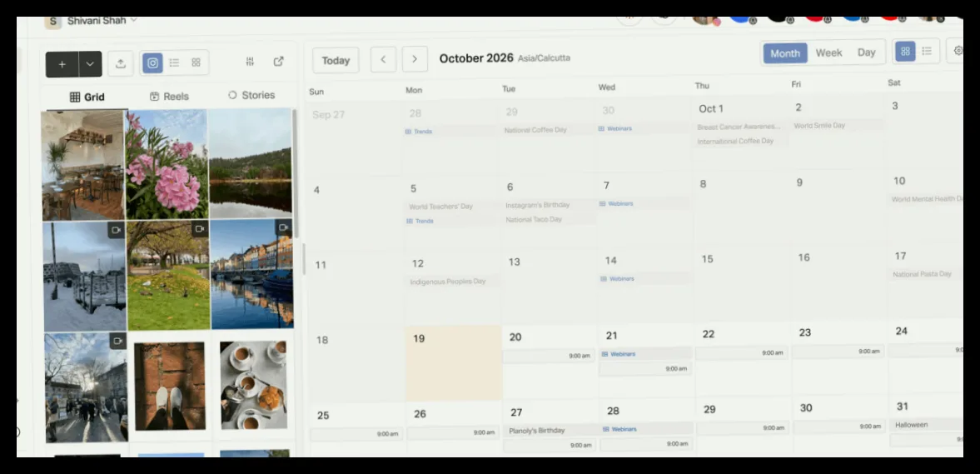The image size is (980, 474).
Task: Go to previous month arrow
Action: point(383,59)
